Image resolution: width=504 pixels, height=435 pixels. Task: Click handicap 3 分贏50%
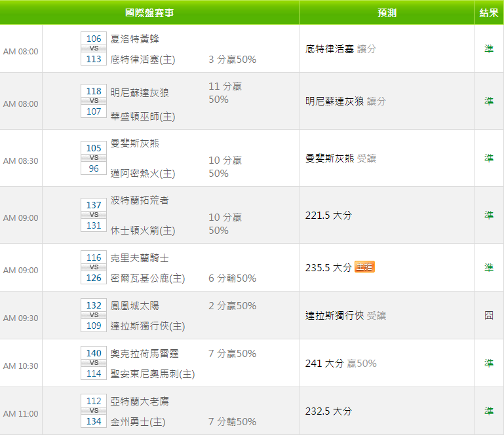pos(233,60)
